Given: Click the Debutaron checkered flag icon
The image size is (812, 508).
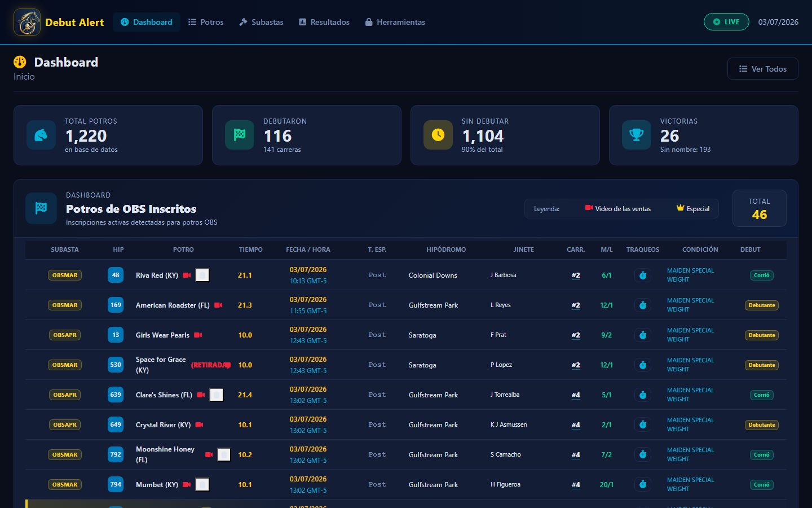Looking at the screenshot, I should pyautogui.click(x=240, y=135).
